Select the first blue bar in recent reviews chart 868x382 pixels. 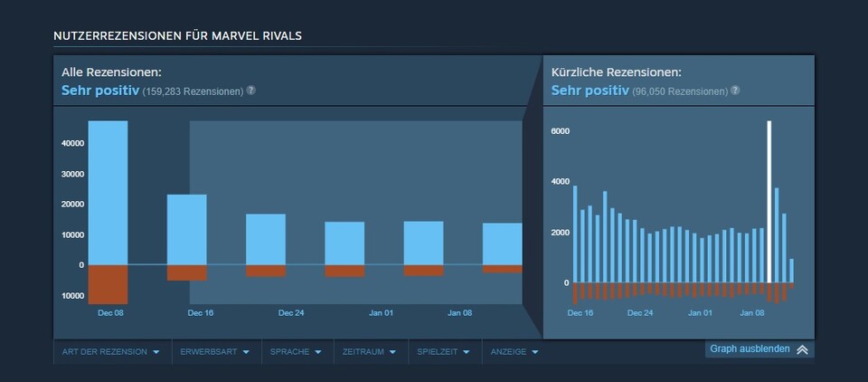tap(575, 234)
